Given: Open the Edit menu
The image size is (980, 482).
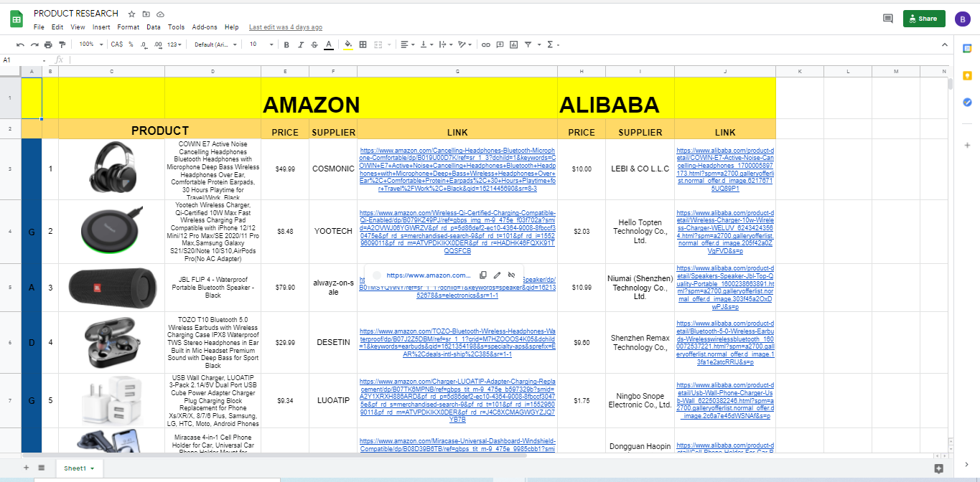Looking at the screenshot, I should 57,27.
